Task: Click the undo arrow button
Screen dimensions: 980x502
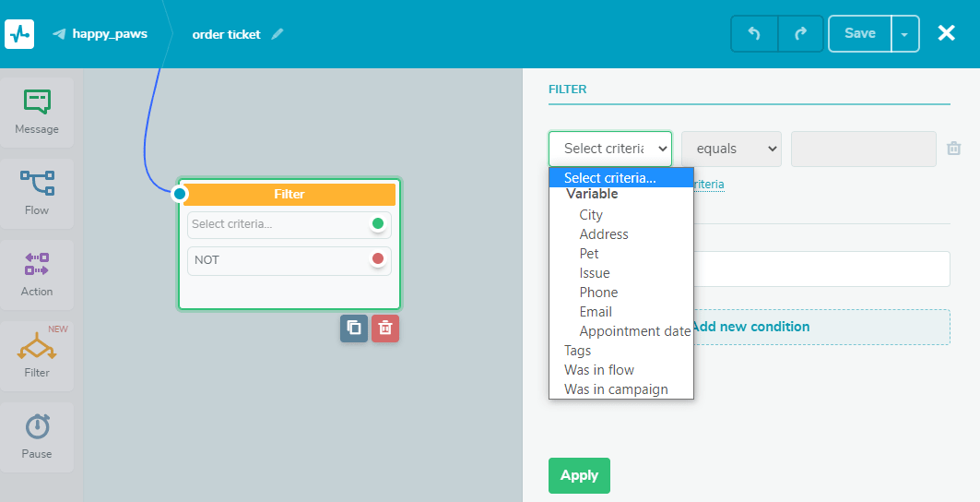Action: (x=754, y=34)
